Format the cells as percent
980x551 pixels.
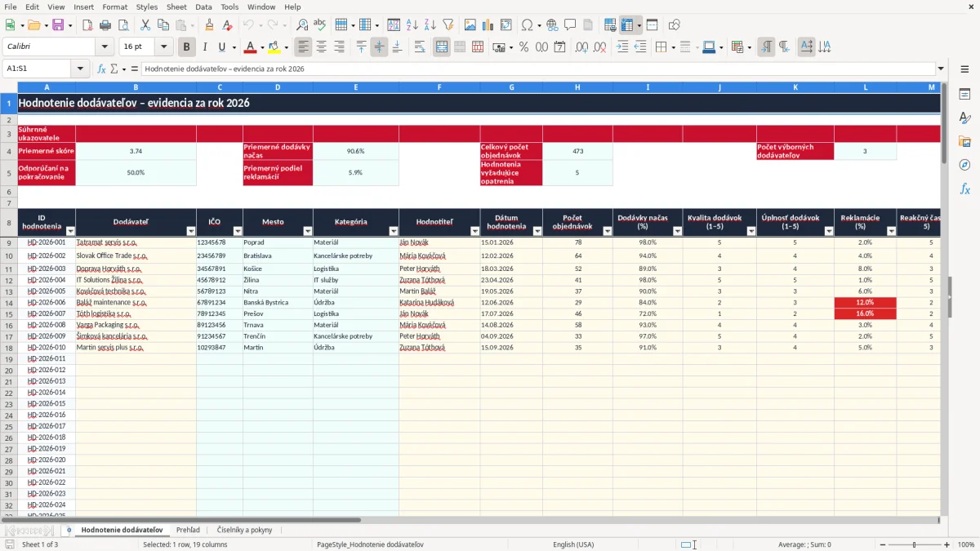point(523,47)
